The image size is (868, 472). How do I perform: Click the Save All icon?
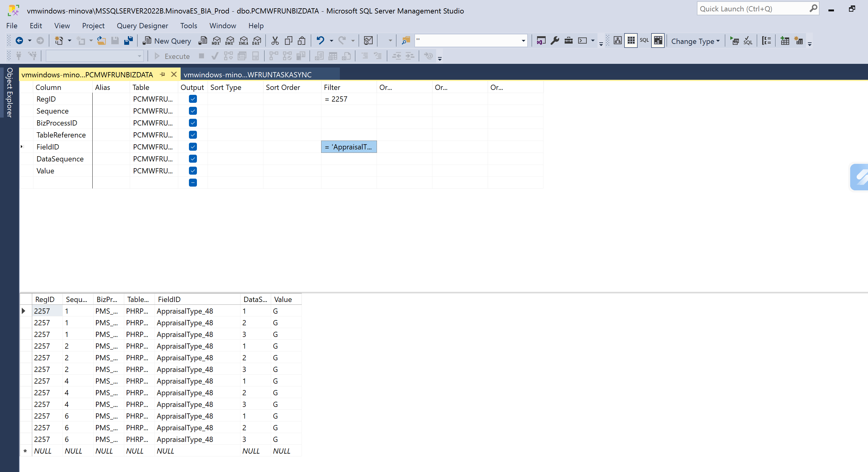click(129, 41)
